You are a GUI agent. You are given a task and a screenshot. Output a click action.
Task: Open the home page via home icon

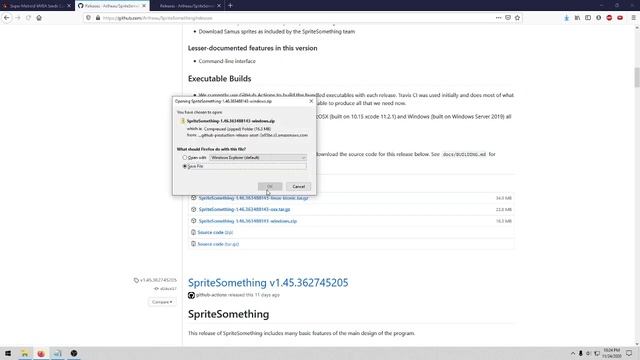pyautogui.click(x=39, y=18)
